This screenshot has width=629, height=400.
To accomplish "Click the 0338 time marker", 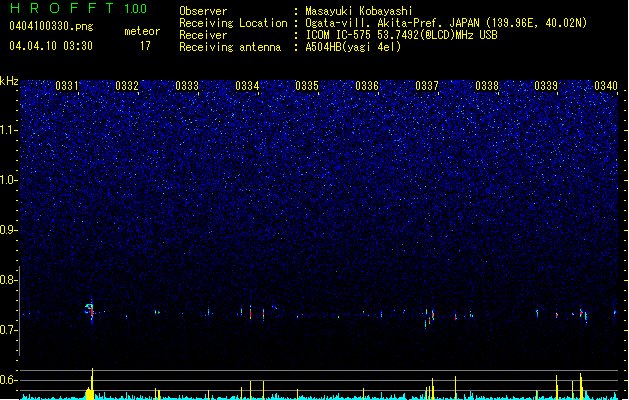I will [x=487, y=86].
